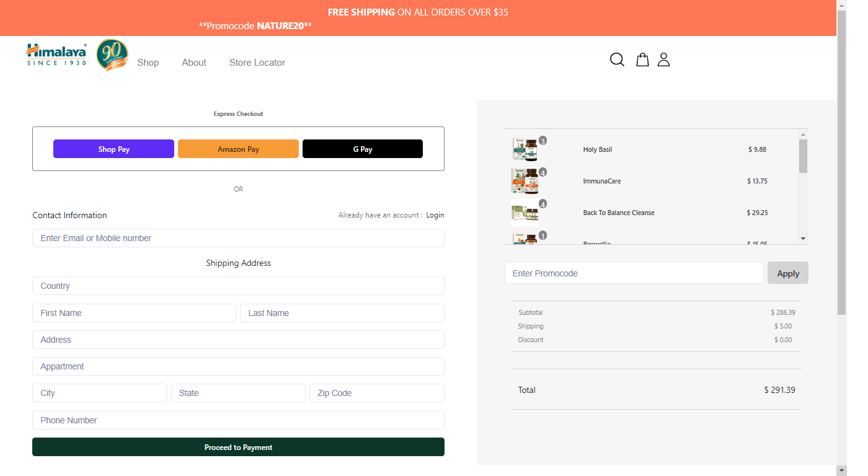The width and height of the screenshot is (868, 476).
Task: Click the Login link
Action: point(435,215)
